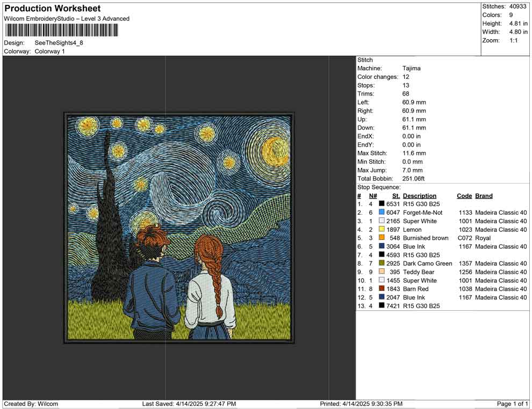This screenshot has height=409, width=532.
Task: Select the Forget-Me-Not blue color swatch
Action: (382, 212)
